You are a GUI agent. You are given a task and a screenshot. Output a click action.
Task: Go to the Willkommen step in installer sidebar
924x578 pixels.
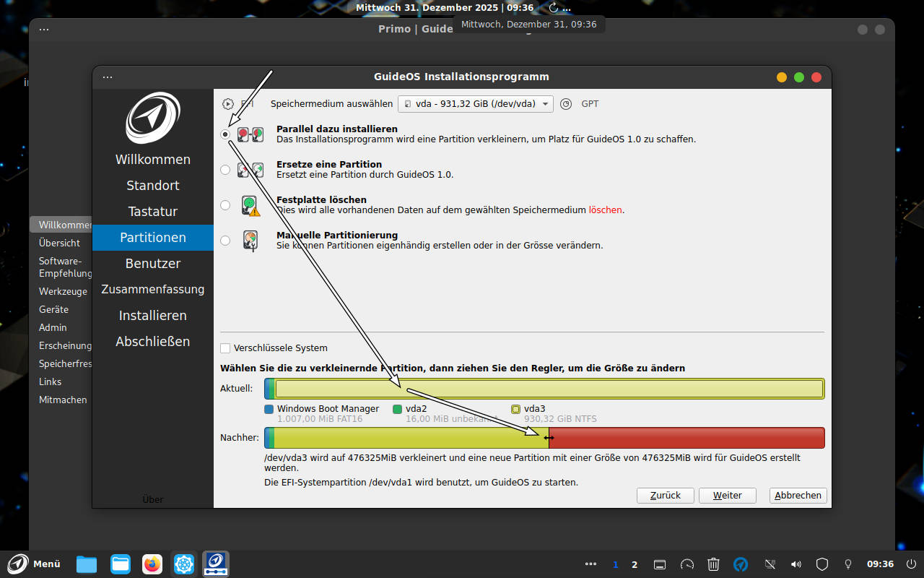(153, 160)
